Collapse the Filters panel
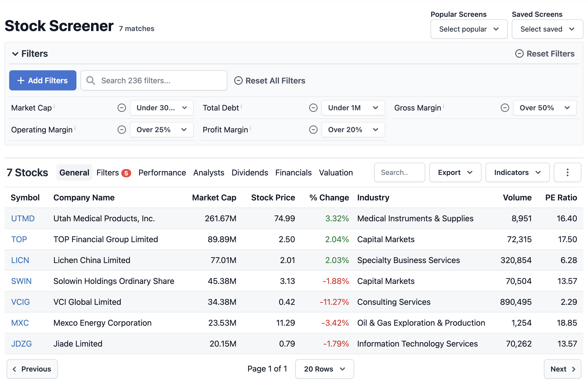The height and width of the screenshot is (384, 588). coord(30,54)
